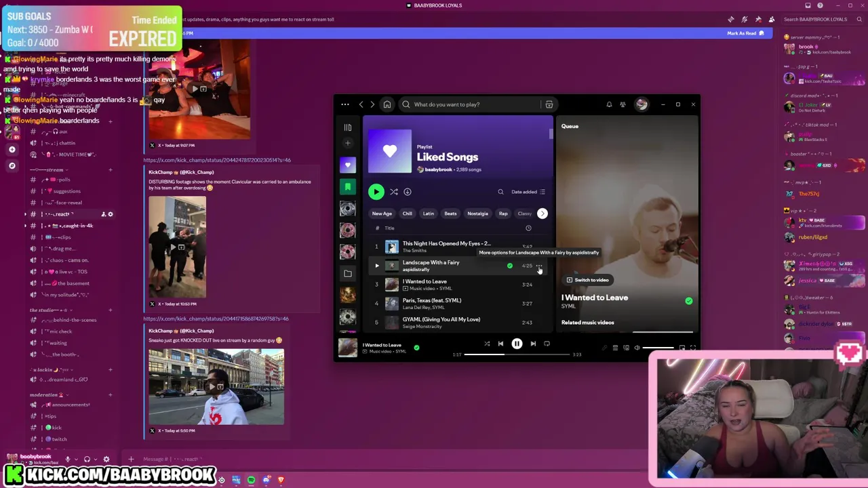Open I Wanted to Leave now-playing artwork
The width and height of the screenshot is (868, 488).
point(347,348)
